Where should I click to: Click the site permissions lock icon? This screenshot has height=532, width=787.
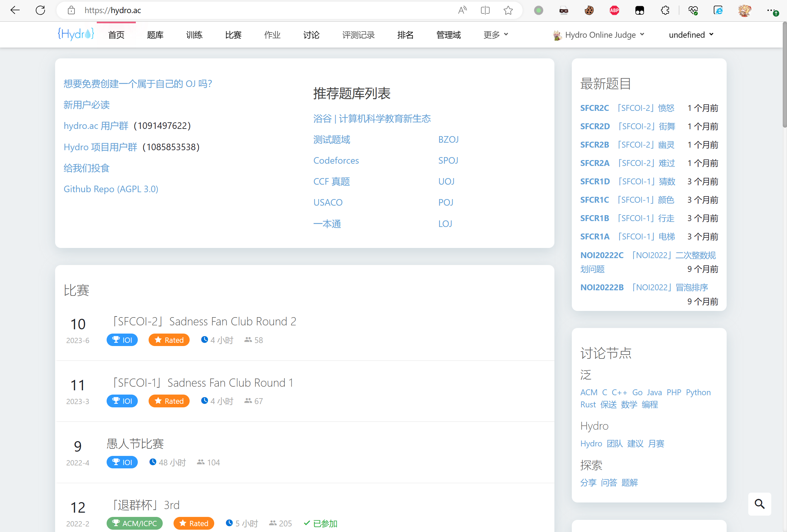[71, 10]
